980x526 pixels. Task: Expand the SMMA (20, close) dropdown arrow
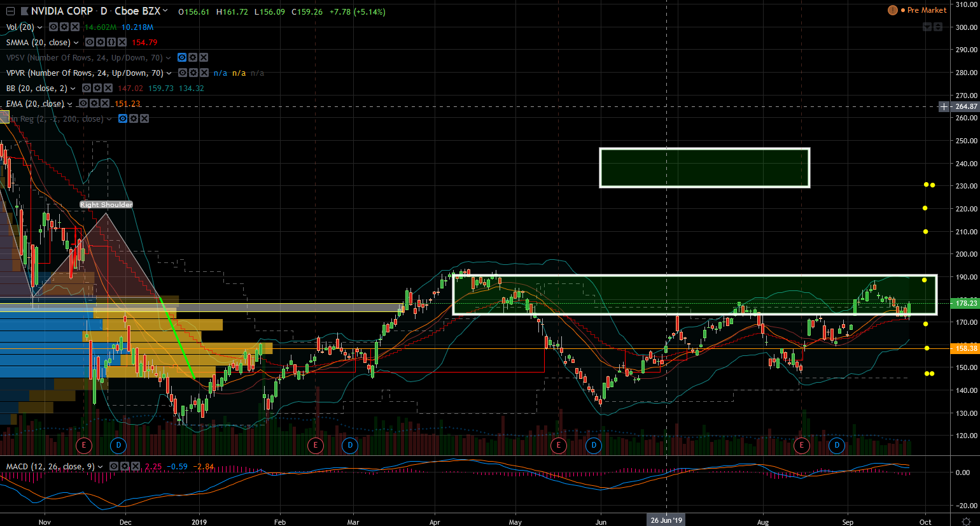(76, 43)
